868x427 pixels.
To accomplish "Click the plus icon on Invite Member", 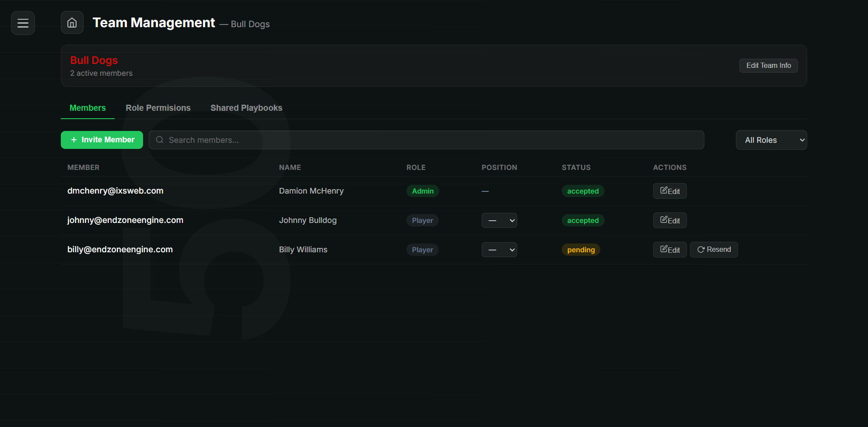I will (74, 140).
